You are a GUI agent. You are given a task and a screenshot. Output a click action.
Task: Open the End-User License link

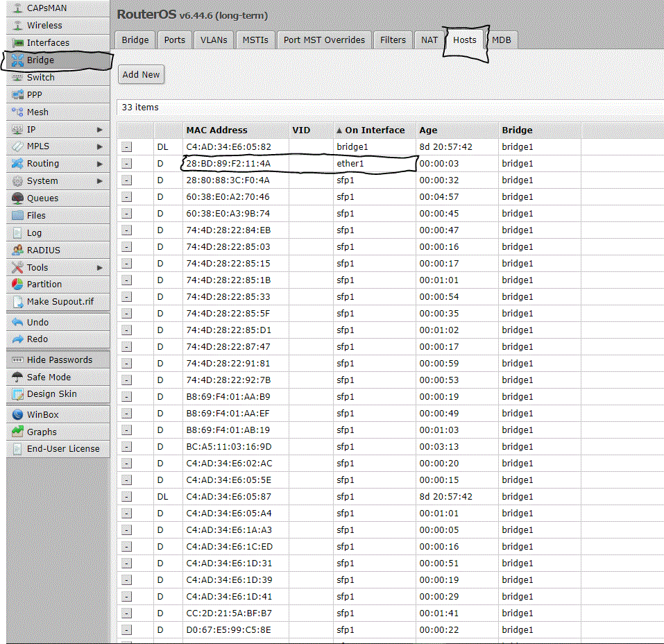pos(62,449)
